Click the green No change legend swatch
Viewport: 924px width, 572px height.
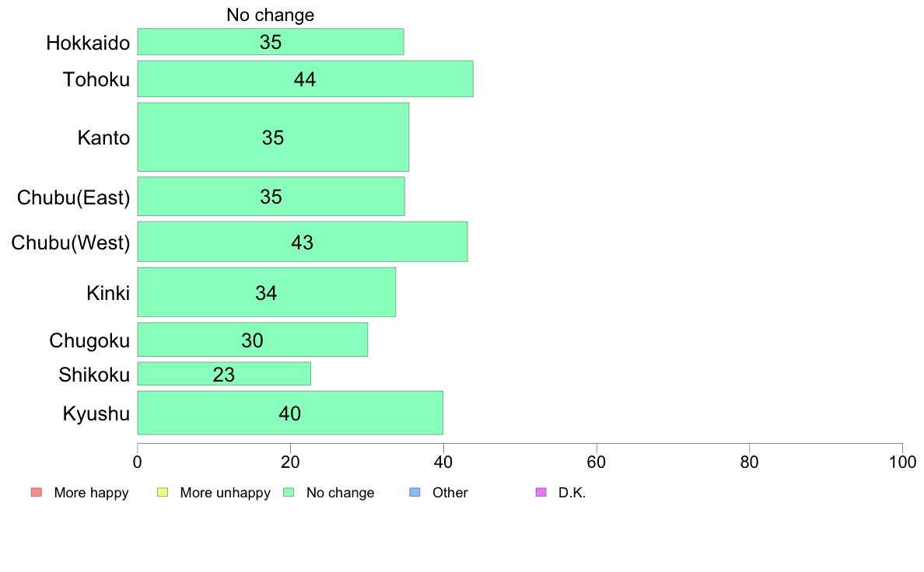[289, 493]
